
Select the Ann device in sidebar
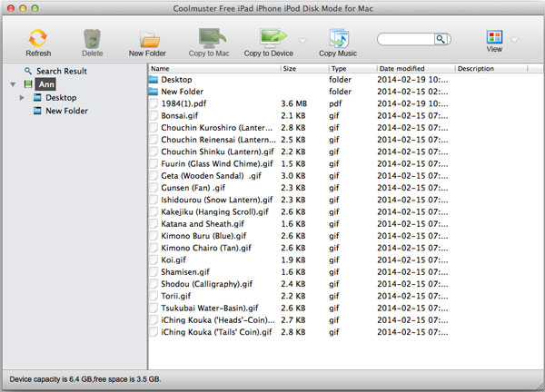46,84
